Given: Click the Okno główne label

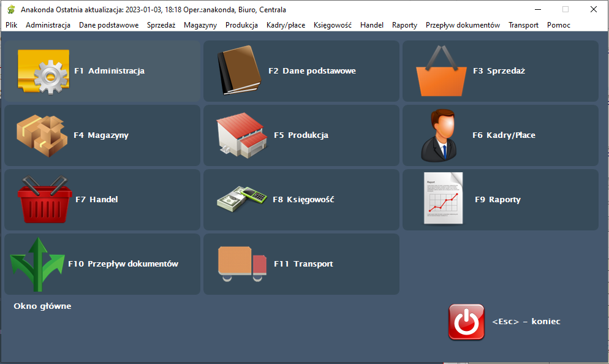Looking at the screenshot, I should [x=42, y=306].
